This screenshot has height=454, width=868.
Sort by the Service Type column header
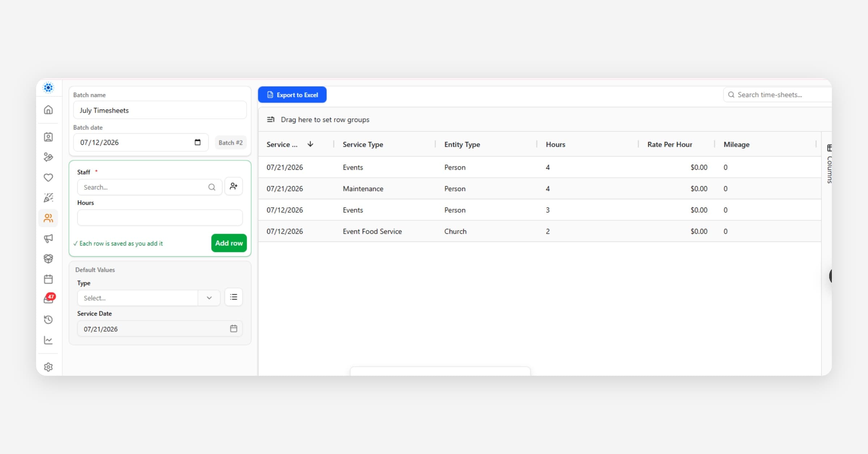pyautogui.click(x=363, y=144)
